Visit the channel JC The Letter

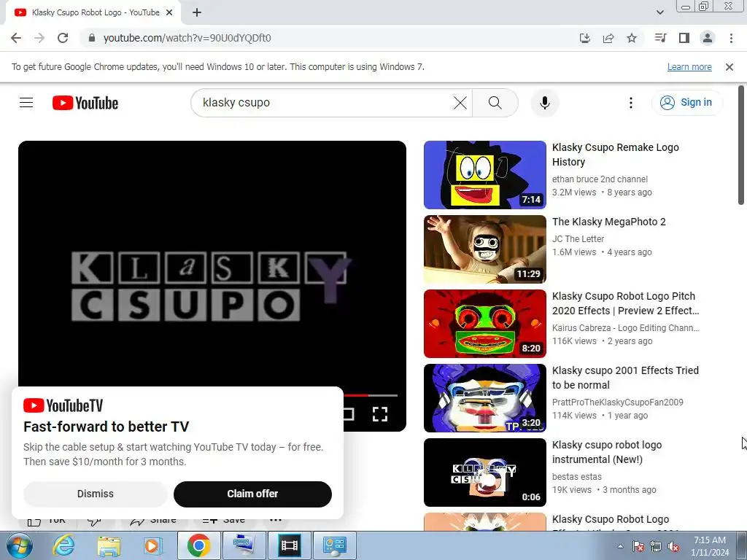point(578,239)
